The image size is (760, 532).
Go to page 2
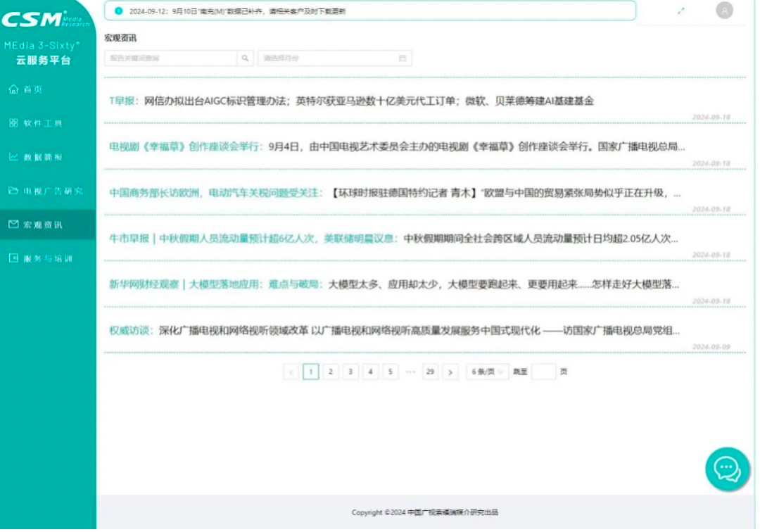point(331,372)
